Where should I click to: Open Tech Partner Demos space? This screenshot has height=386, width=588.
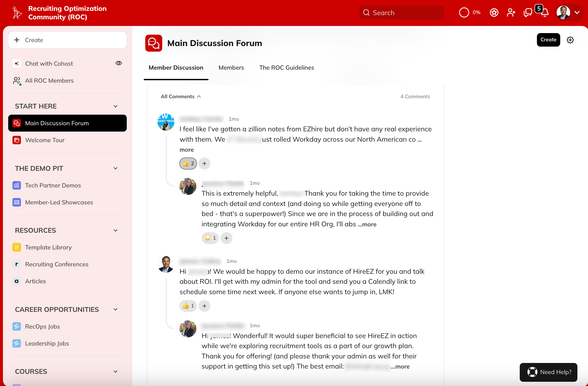tap(53, 185)
